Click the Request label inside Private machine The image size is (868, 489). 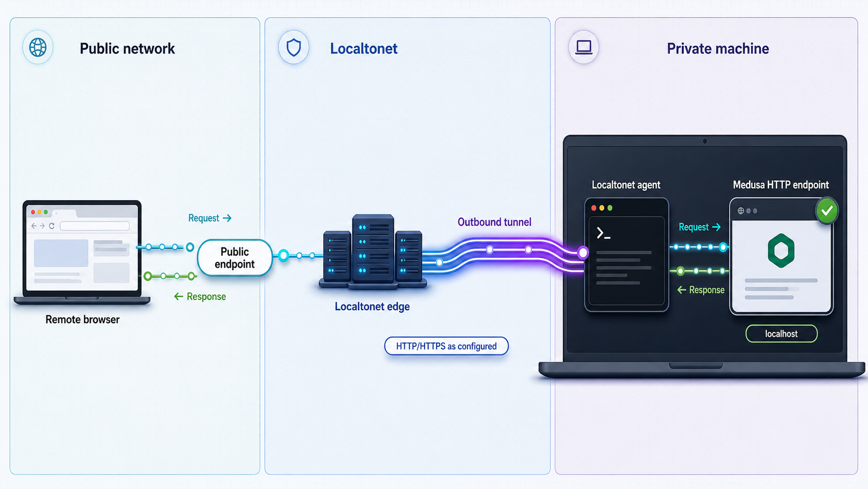[700, 227]
